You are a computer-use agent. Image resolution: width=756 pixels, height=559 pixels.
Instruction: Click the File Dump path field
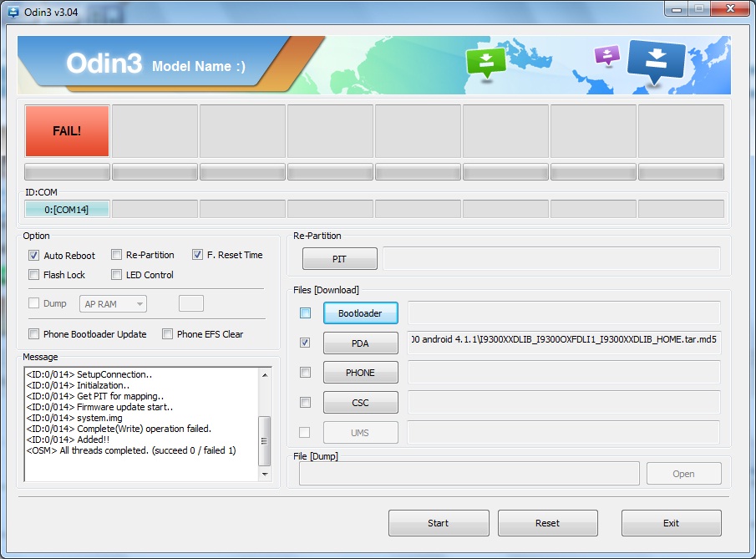pyautogui.click(x=469, y=473)
